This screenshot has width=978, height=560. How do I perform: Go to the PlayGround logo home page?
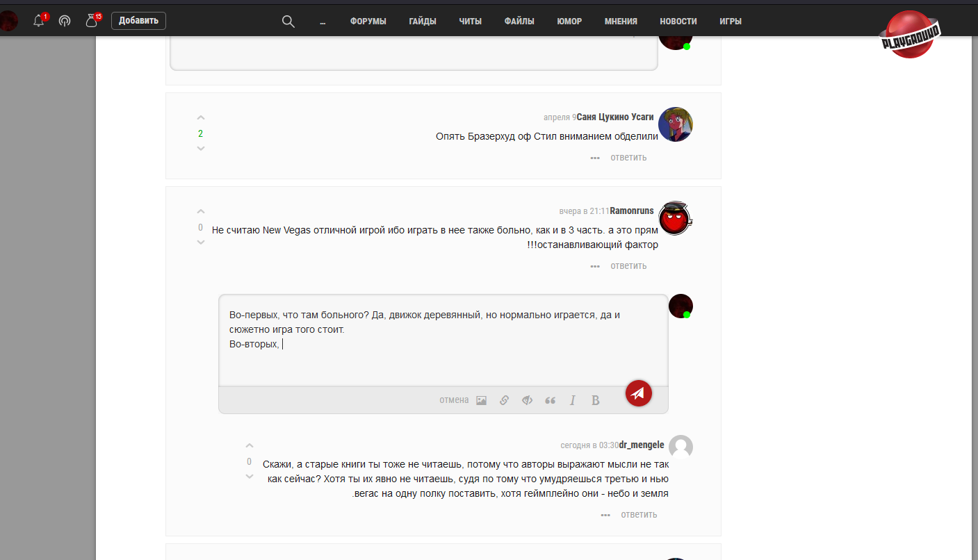point(911,33)
